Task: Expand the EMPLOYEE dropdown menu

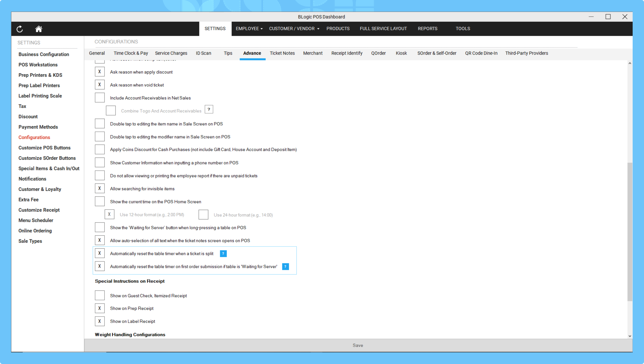Action: tap(249, 28)
